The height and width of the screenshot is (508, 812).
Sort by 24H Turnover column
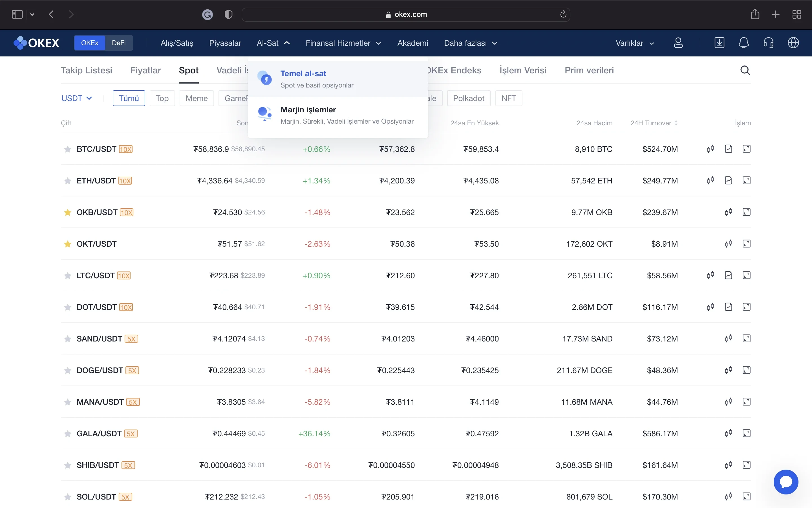(654, 123)
